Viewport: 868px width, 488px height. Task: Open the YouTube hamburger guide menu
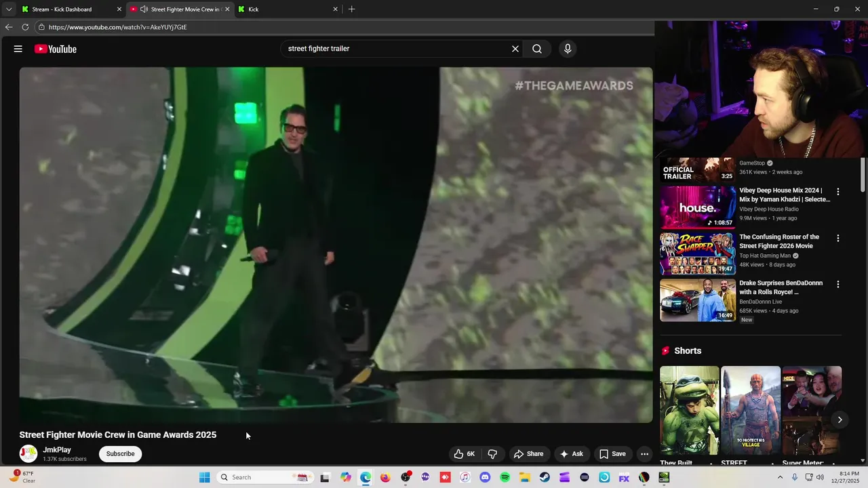18,49
